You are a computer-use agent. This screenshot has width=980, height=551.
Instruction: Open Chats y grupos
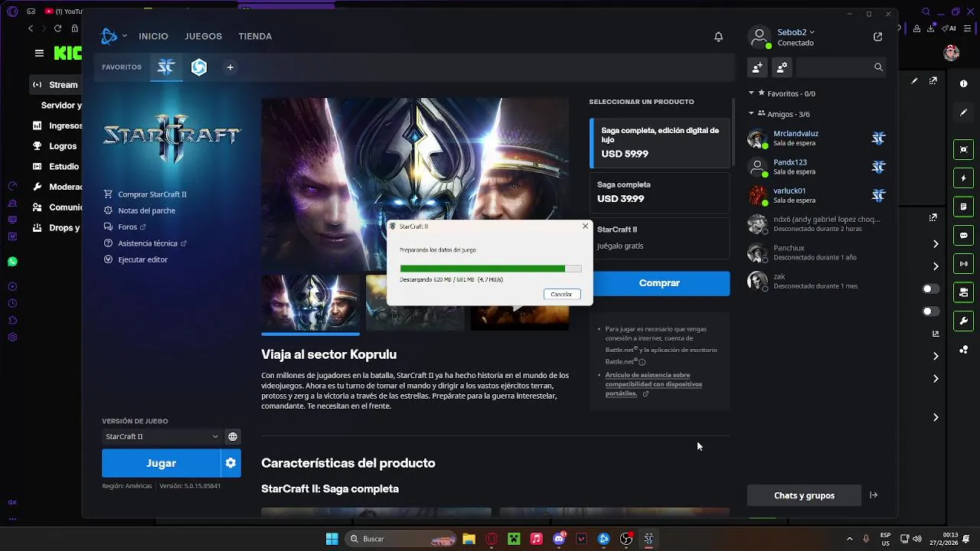[x=804, y=495]
